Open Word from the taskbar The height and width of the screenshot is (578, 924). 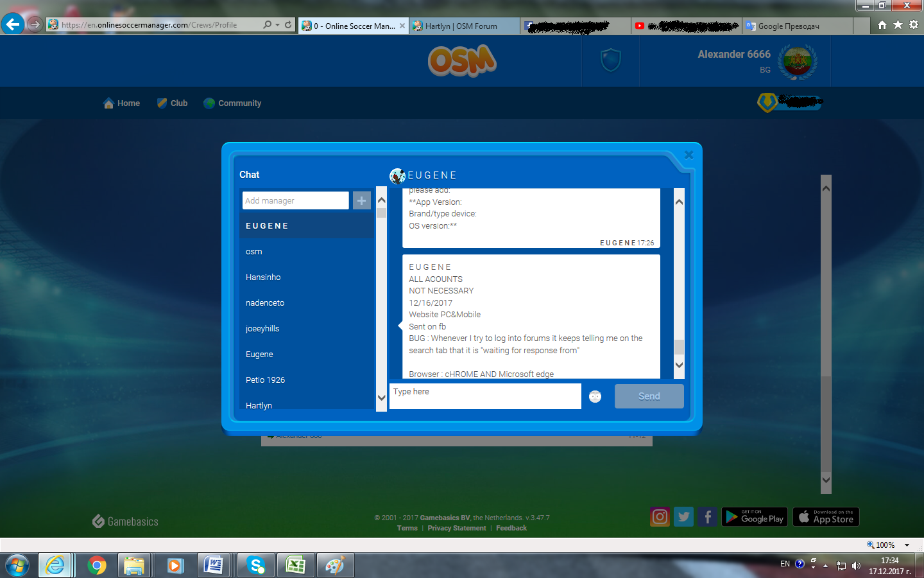[214, 565]
